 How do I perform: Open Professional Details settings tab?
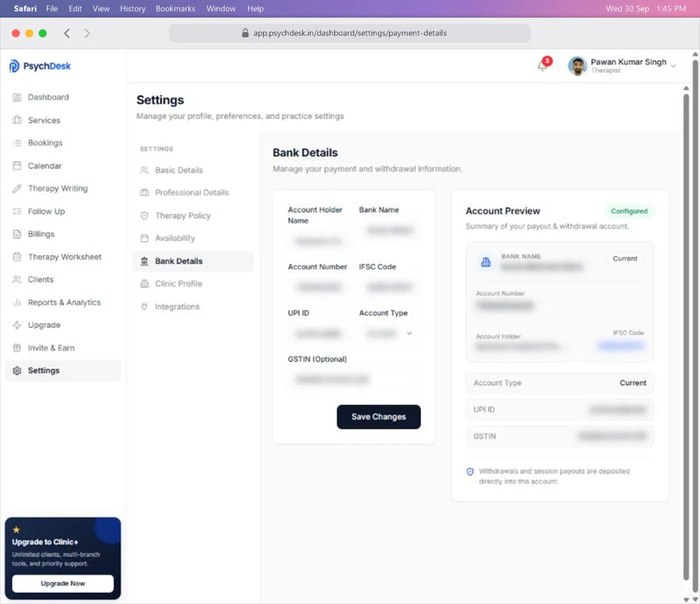tap(193, 192)
